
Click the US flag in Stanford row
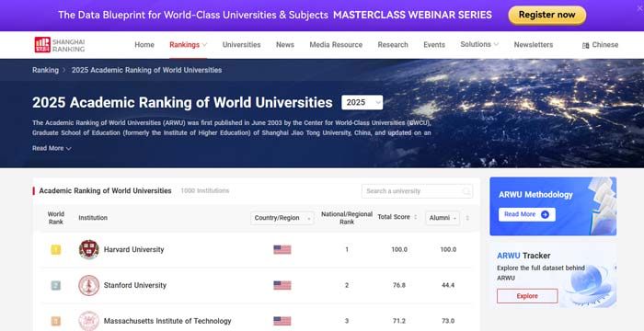[282, 285]
